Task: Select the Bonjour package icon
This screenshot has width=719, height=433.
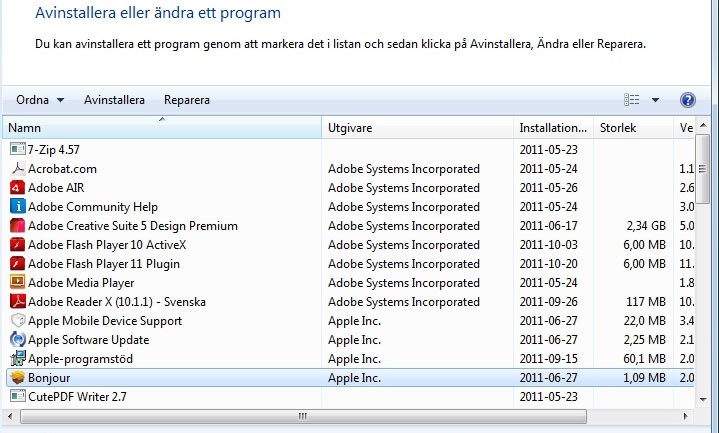Action: point(17,378)
